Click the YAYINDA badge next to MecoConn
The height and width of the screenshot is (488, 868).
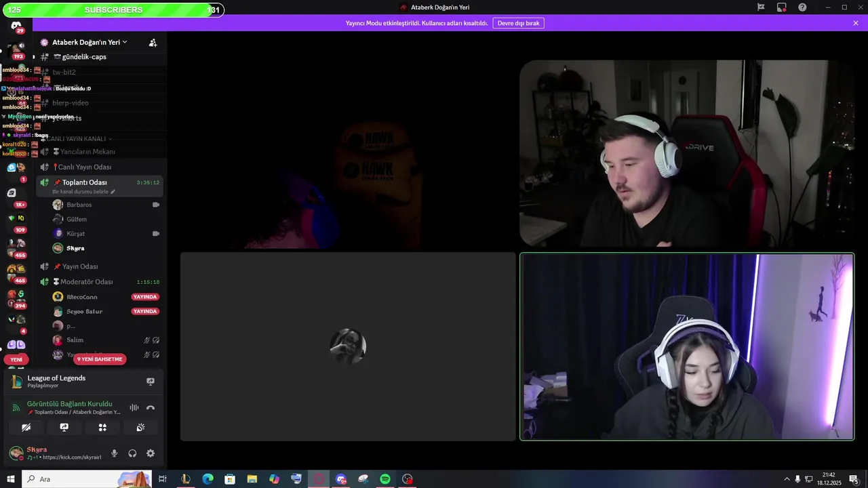coord(145,297)
